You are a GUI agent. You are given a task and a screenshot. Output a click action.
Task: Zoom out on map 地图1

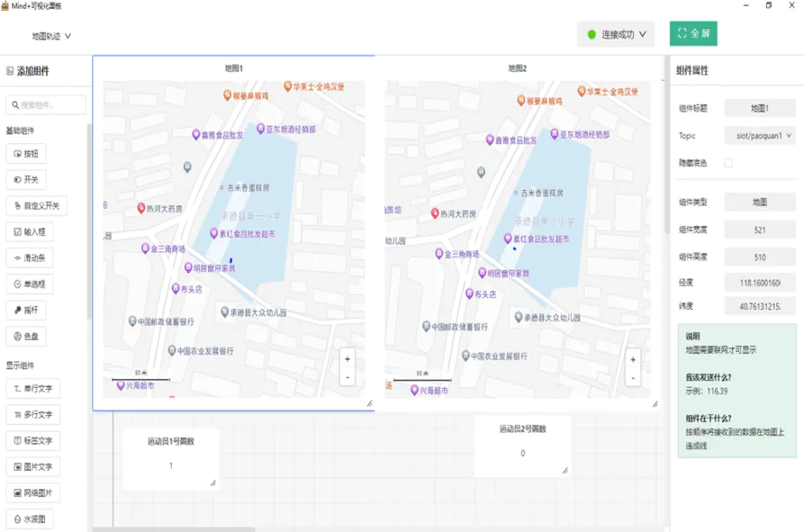[x=348, y=377]
